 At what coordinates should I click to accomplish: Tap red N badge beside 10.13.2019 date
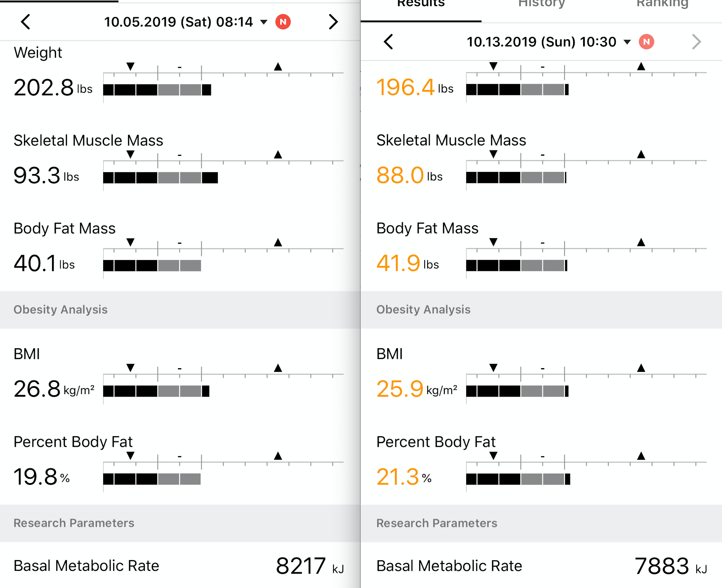click(x=646, y=42)
